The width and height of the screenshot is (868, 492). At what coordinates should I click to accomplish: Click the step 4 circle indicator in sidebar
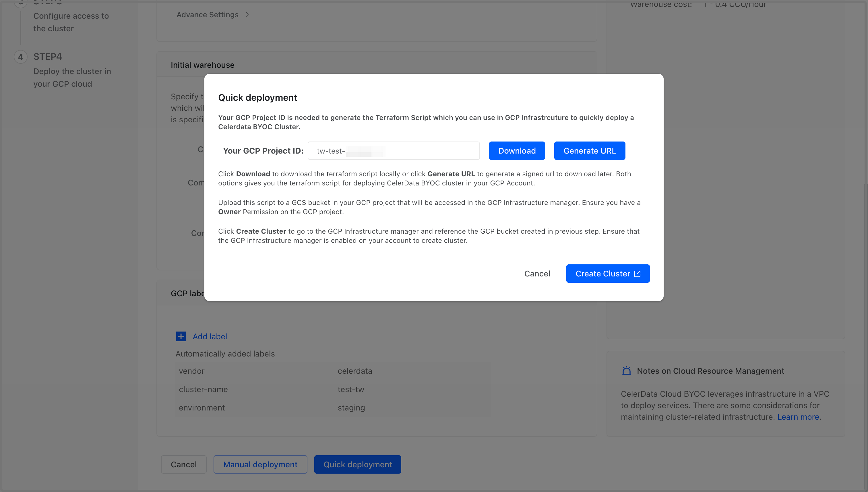point(21,57)
